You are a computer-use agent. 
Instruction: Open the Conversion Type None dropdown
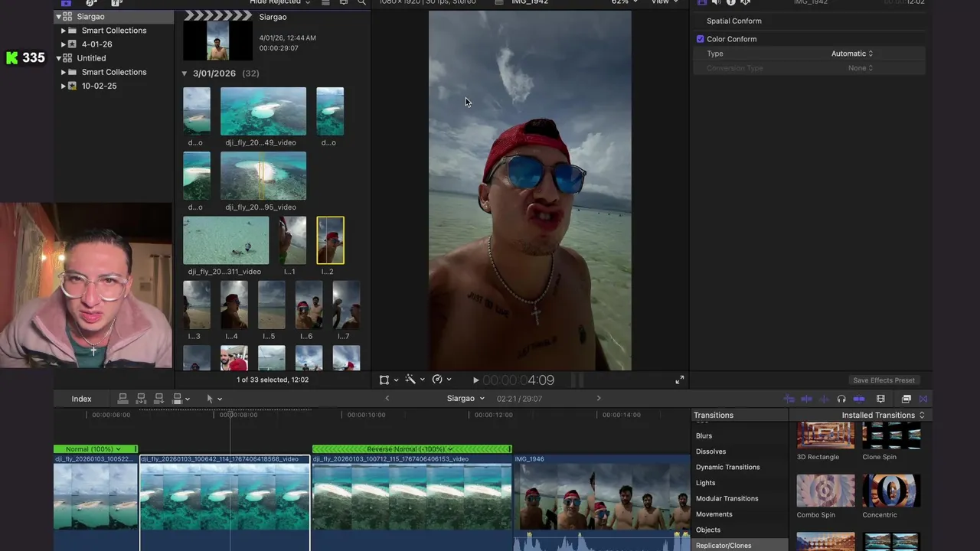pyautogui.click(x=861, y=68)
